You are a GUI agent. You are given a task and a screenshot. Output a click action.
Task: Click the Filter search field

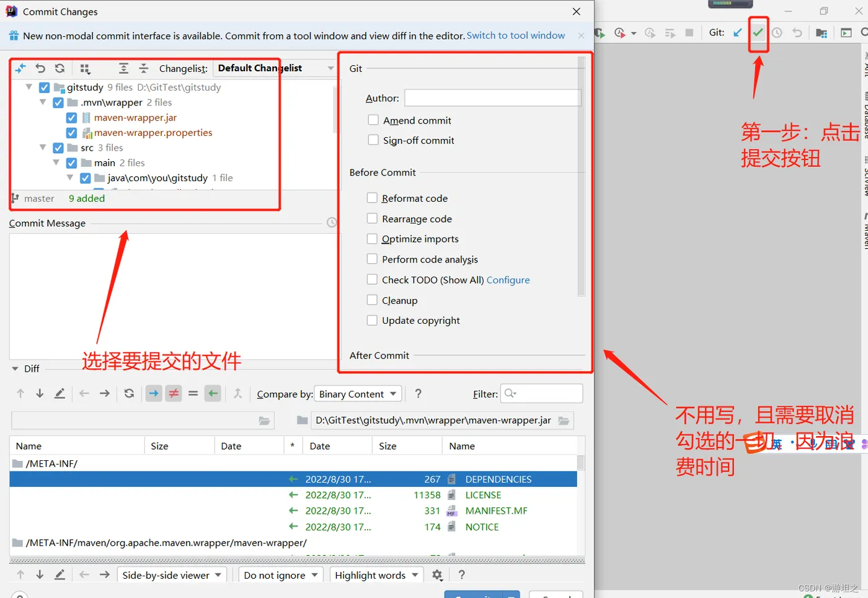(542, 394)
